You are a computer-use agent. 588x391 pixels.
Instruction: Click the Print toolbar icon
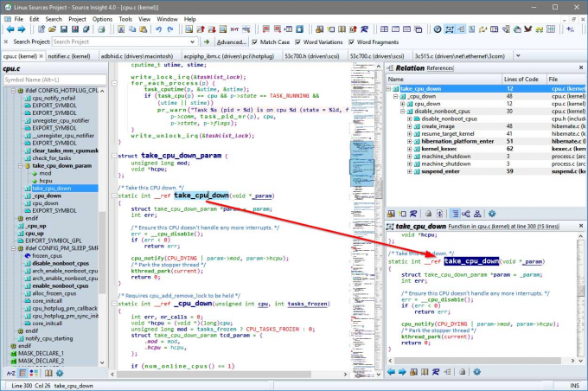(101, 29)
